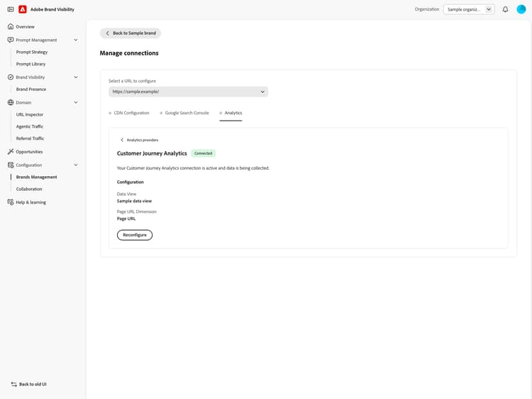Click the Connected status badge
Screen dimensions: 532x399
point(204,153)
